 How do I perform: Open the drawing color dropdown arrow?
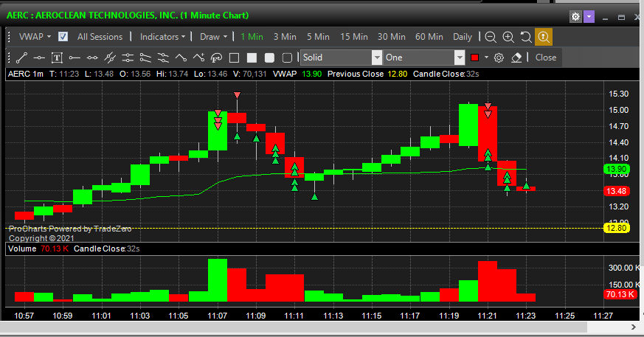pos(486,58)
